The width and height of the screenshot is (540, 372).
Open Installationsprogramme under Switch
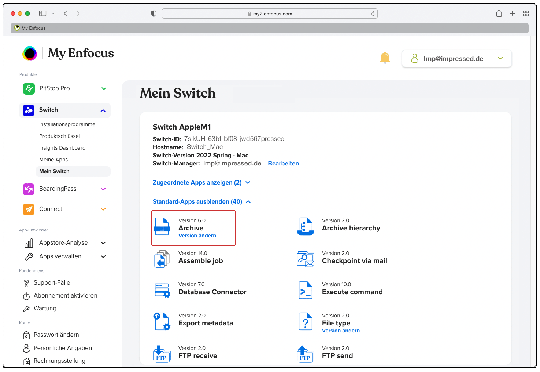tap(68, 124)
